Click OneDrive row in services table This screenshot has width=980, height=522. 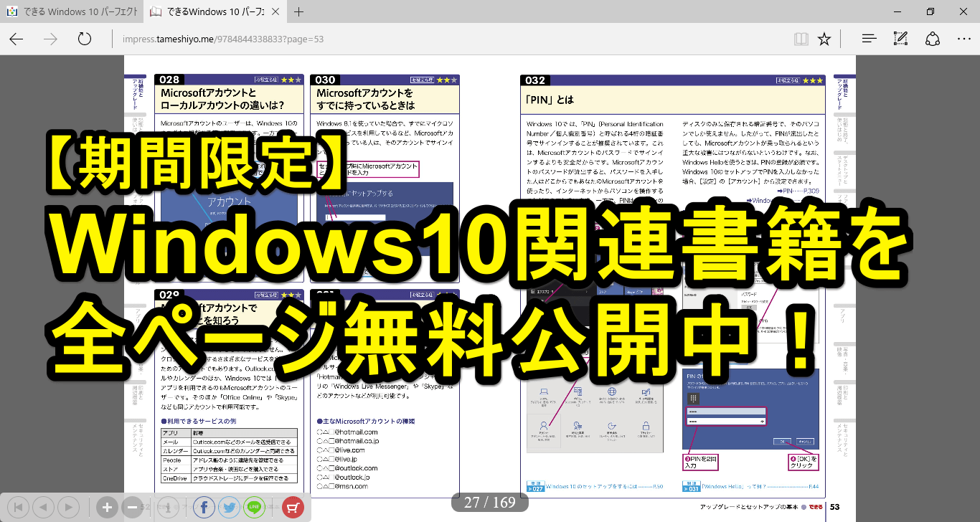228,478
